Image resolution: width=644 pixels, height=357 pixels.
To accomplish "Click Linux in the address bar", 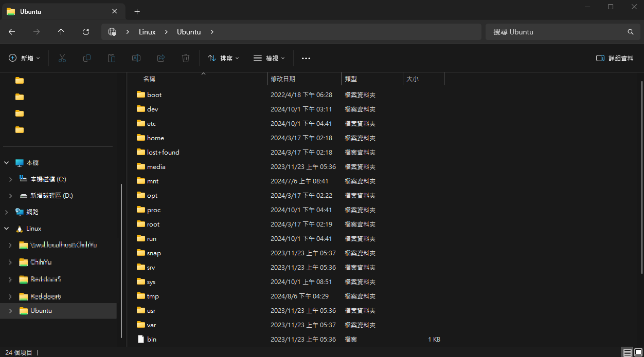I will pos(147,32).
